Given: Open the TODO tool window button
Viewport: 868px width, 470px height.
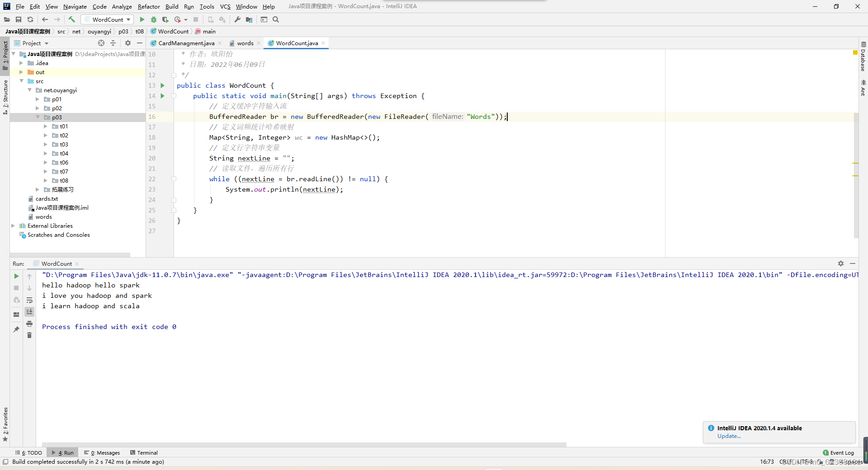Looking at the screenshot, I should (x=28, y=453).
